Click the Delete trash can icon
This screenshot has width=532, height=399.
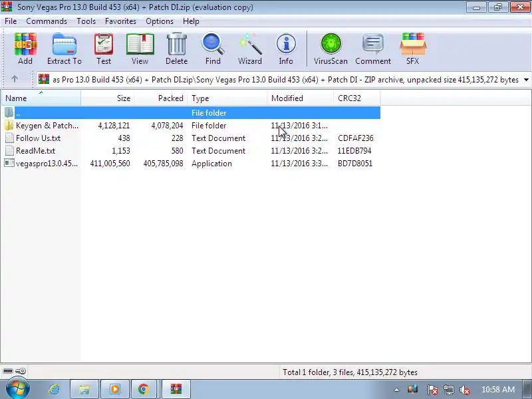click(177, 44)
